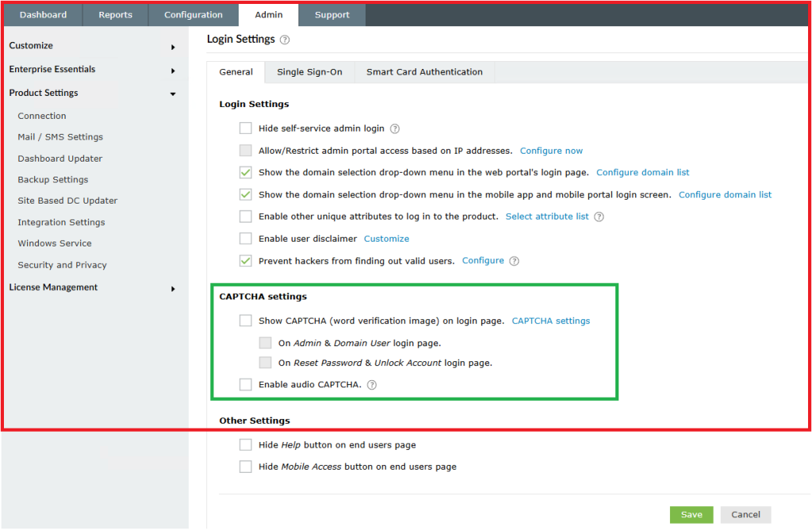Expand Enterprise Essentials sidebar section

[173, 71]
